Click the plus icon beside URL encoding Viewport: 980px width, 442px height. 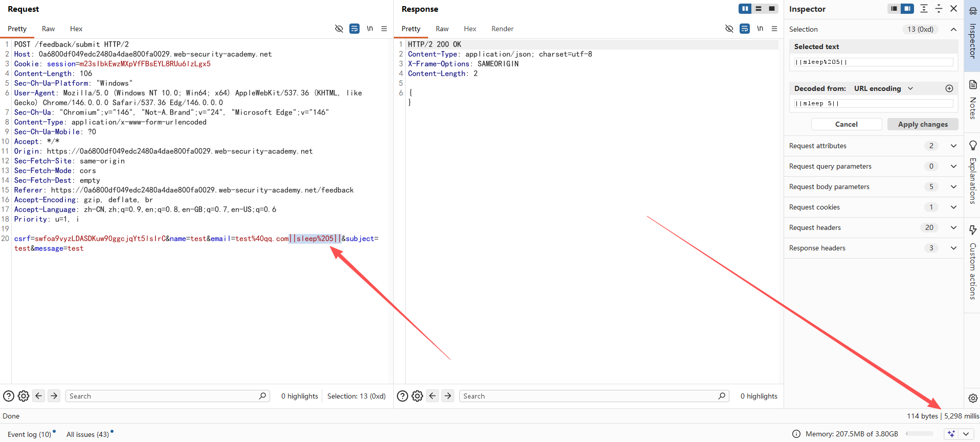[949, 88]
